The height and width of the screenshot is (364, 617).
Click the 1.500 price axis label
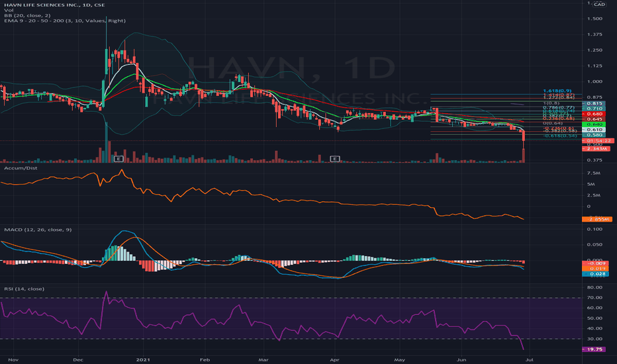(594, 19)
